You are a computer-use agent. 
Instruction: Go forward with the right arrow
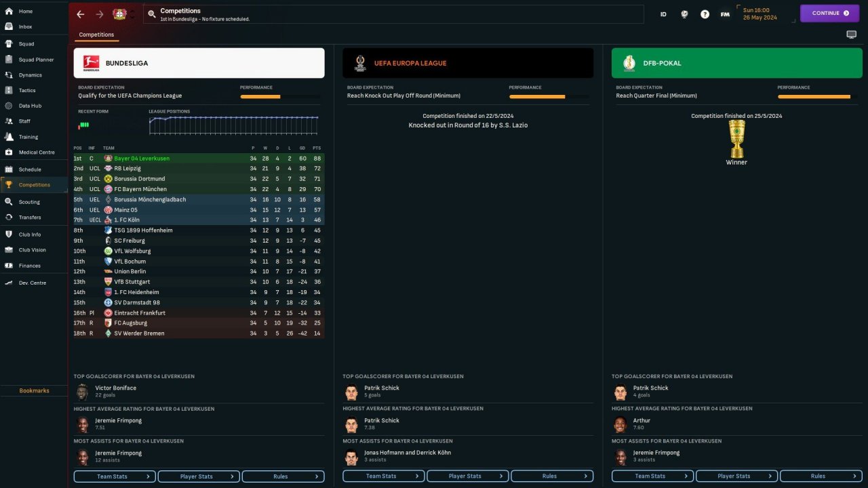(x=100, y=14)
